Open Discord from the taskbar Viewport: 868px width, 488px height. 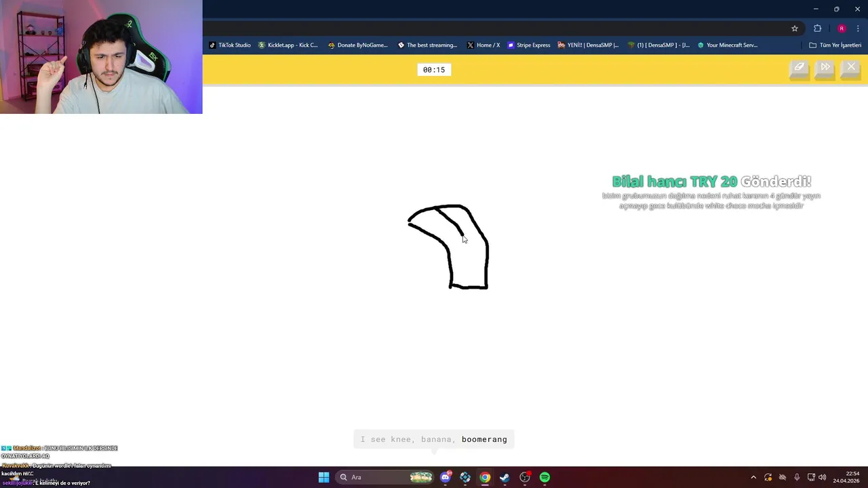tap(446, 477)
